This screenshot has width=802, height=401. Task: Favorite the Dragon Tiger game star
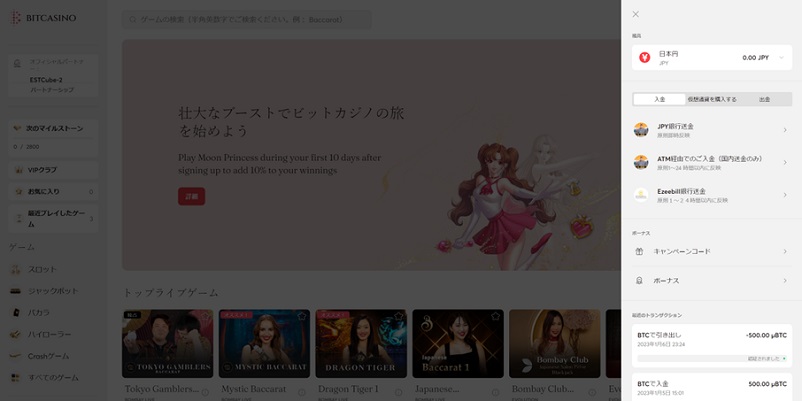[398, 317]
